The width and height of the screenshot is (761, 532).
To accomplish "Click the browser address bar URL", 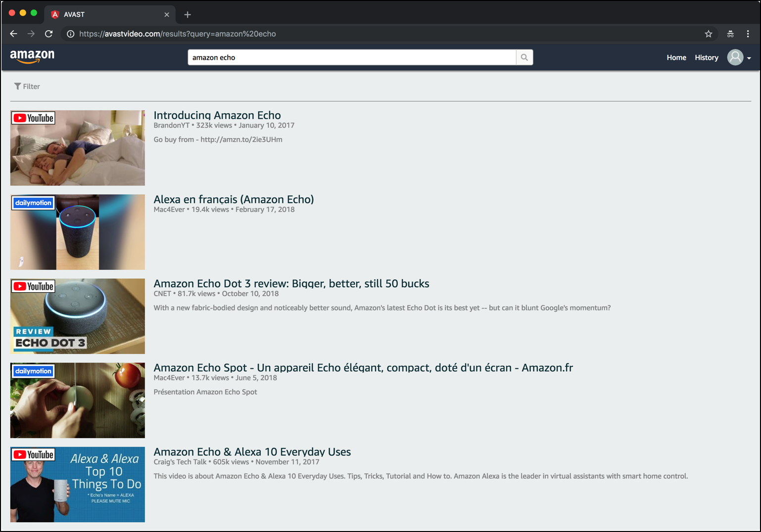I will coord(177,34).
